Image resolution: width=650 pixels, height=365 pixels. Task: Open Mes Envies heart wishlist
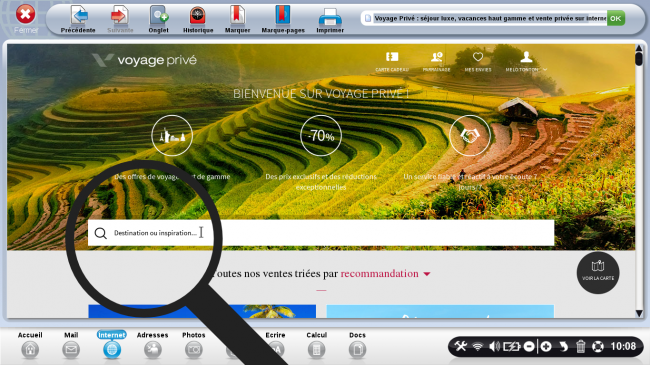478,61
